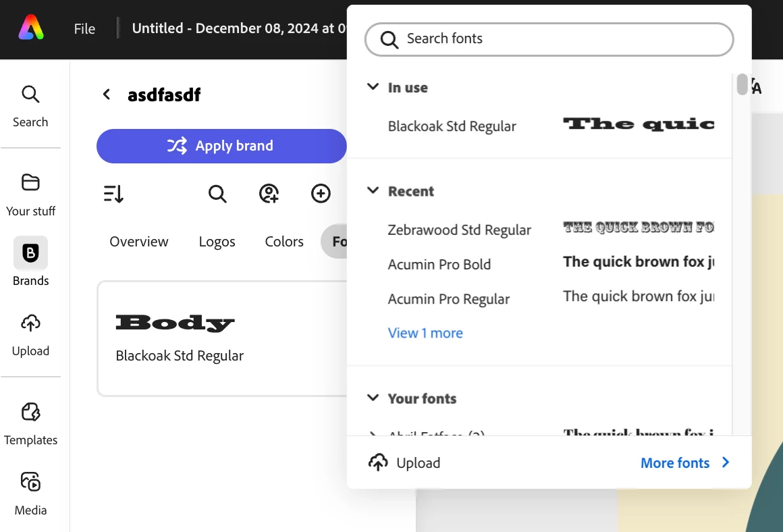The image size is (783, 532).
Task: Collapse the Your fonts section
Action: pos(373,398)
